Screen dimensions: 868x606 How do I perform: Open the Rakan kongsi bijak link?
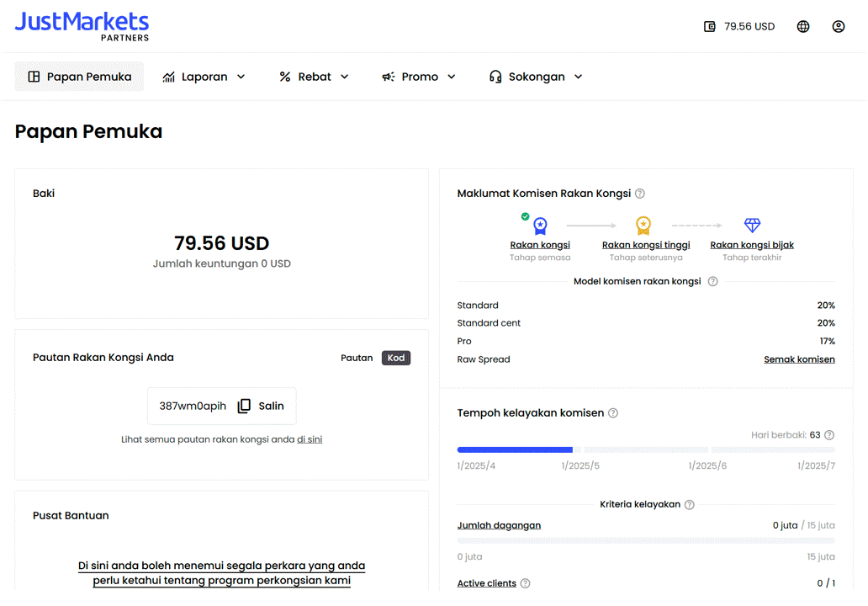click(x=752, y=245)
